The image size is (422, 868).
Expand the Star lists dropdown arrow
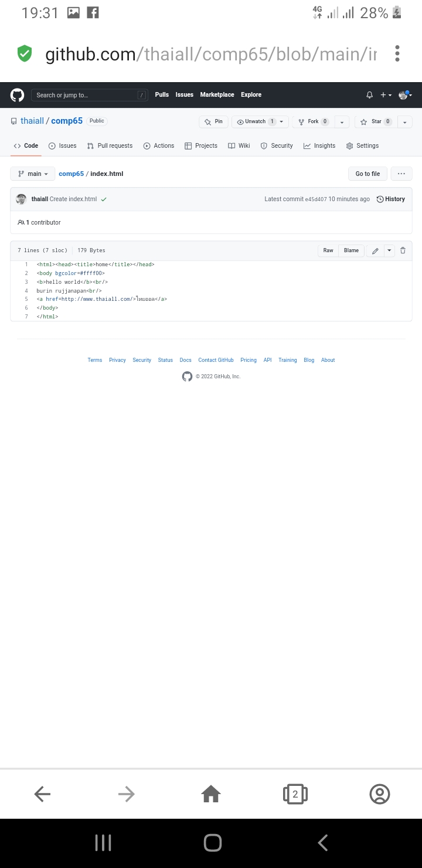pos(405,122)
